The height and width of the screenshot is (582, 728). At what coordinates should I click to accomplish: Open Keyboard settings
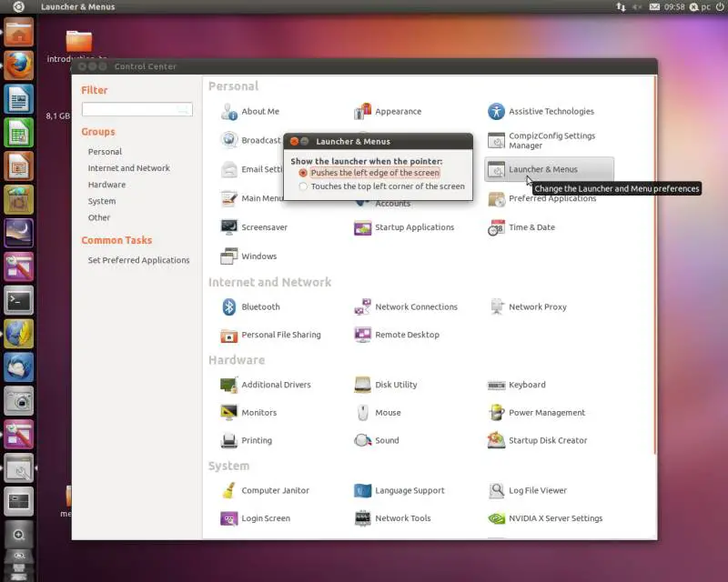coord(517,385)
